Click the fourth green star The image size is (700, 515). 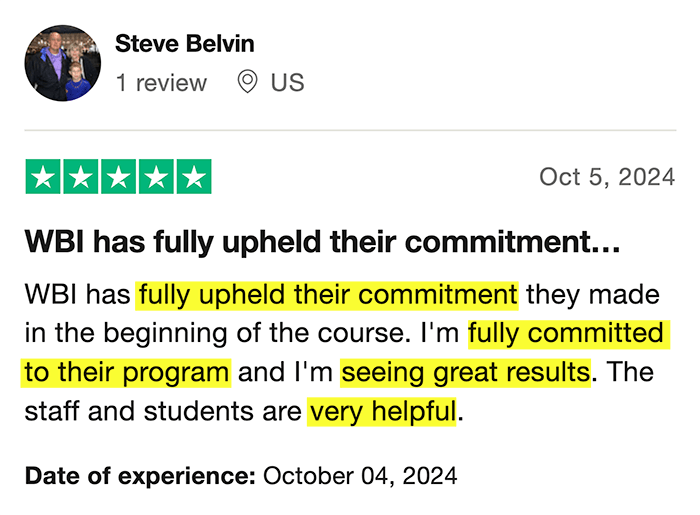click(155, 177)
